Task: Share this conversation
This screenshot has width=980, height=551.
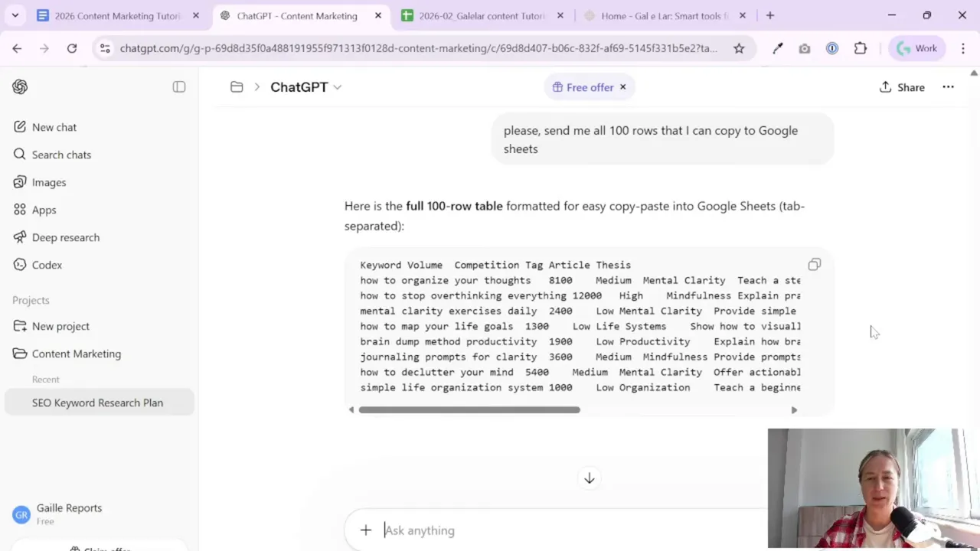Action: 902,87
